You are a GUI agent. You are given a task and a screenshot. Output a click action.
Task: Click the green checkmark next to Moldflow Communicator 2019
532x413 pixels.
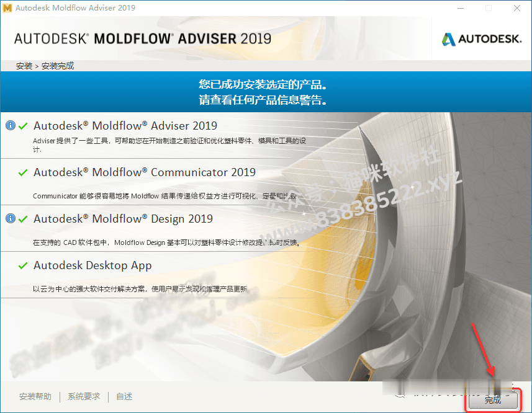23,172
